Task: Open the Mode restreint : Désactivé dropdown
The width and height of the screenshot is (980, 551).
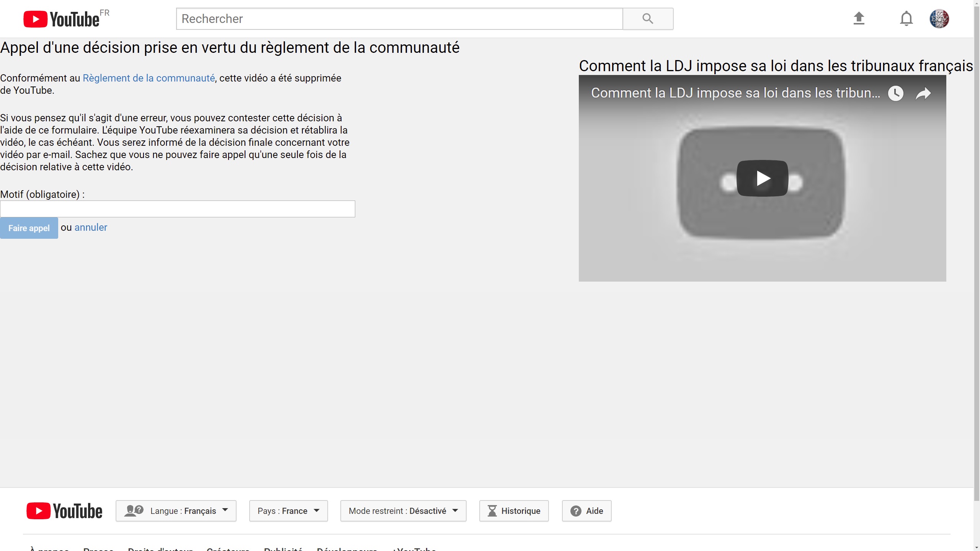Action: 403,511
